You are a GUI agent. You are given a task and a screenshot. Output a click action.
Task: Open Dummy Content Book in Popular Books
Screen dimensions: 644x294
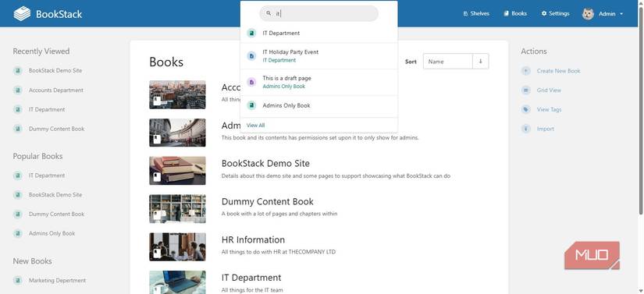56,214
